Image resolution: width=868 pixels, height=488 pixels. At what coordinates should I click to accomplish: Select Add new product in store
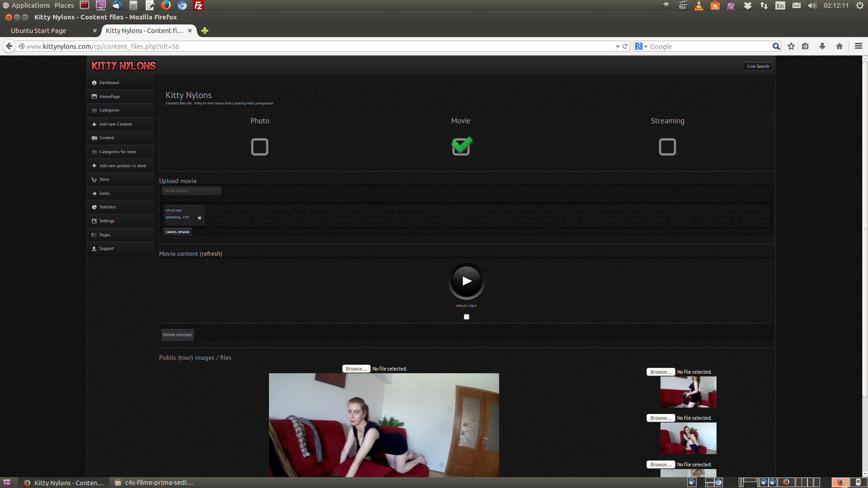pos(120,166)
